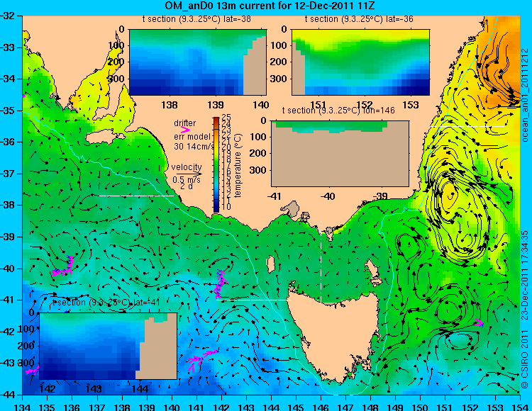Click the '134' longitude label on bottom axis

(x=23, y=407)
